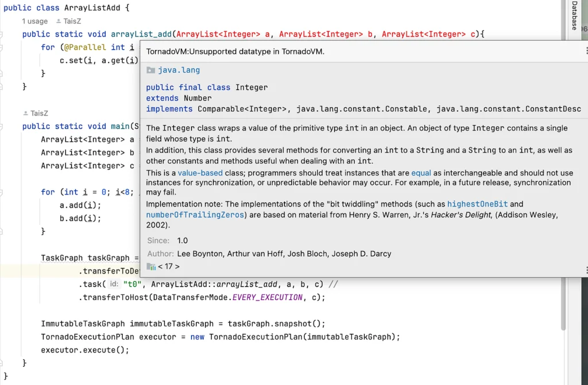The image size is (588, 385).
Task: Fold the main method via gutter marker
Action: point(2,126)
